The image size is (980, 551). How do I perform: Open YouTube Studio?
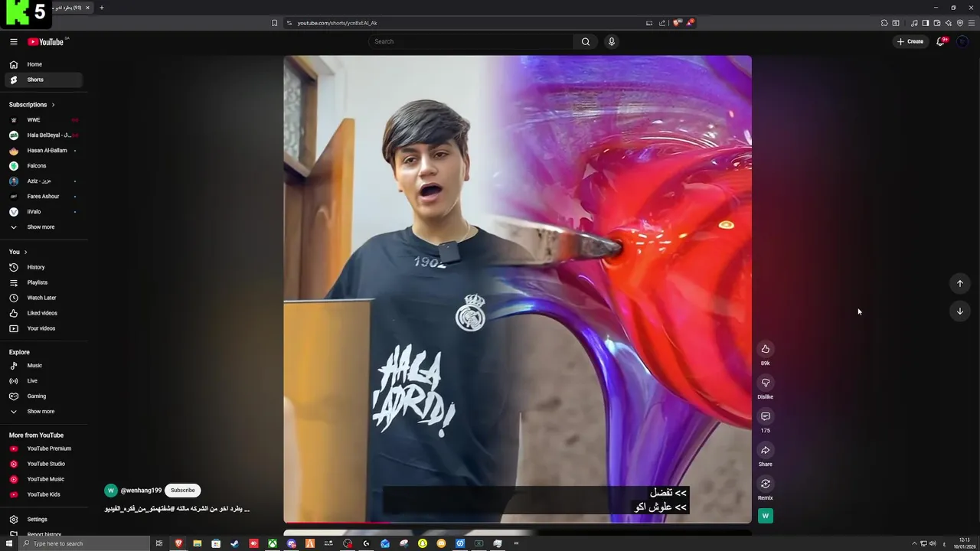(44, 464)
